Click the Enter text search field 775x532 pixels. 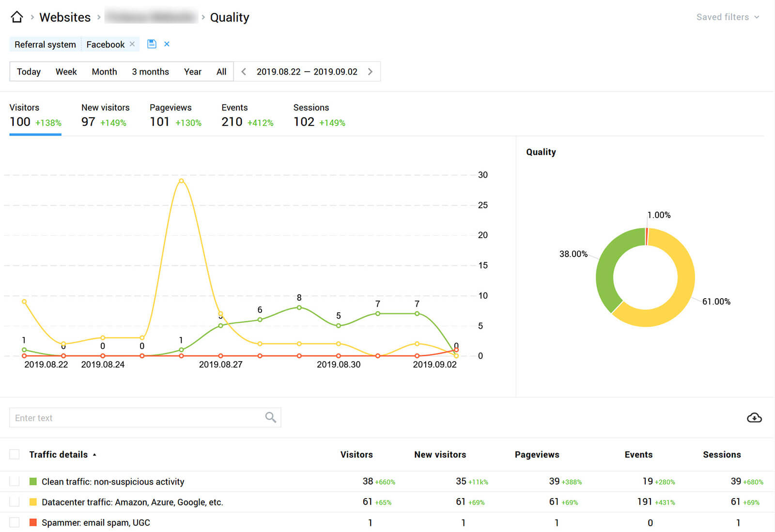pyautogui.click(x=97, y=417)
